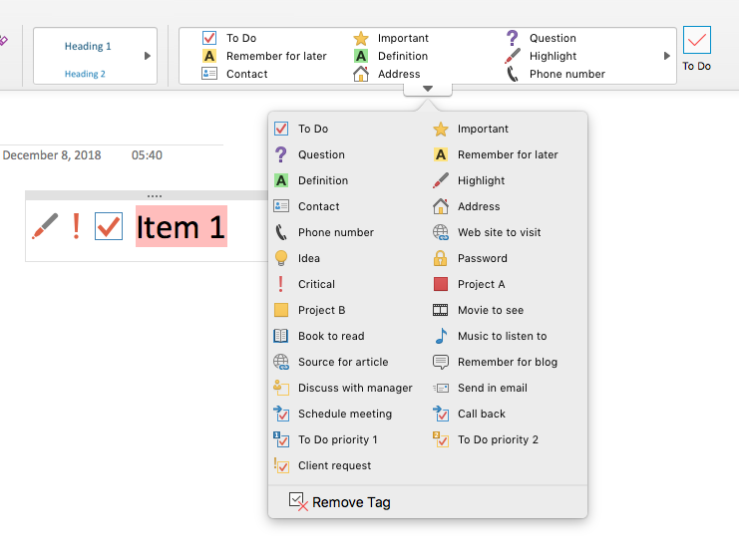739x560 pixels.
Task: Choose Important star tag in dropdown list
Action: coord(471,129)
